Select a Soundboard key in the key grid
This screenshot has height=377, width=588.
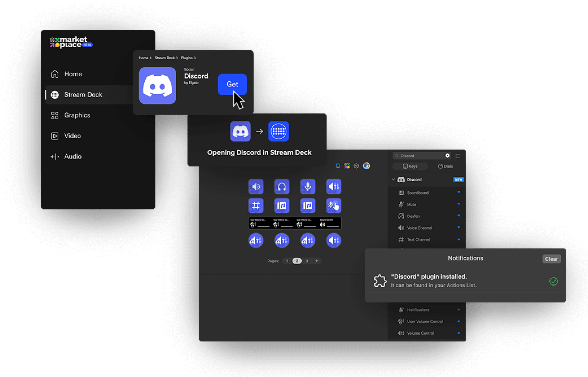pyautogui.click(x=282, y=205)
